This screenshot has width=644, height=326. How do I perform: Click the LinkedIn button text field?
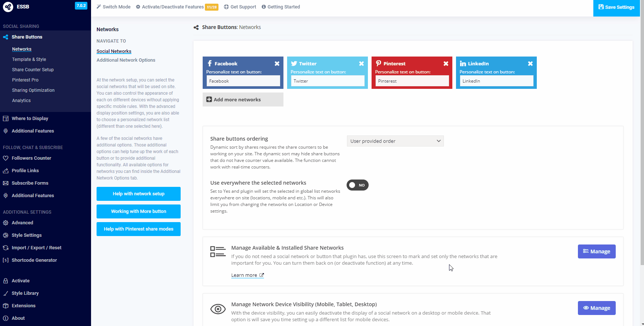tap(496, 81)
